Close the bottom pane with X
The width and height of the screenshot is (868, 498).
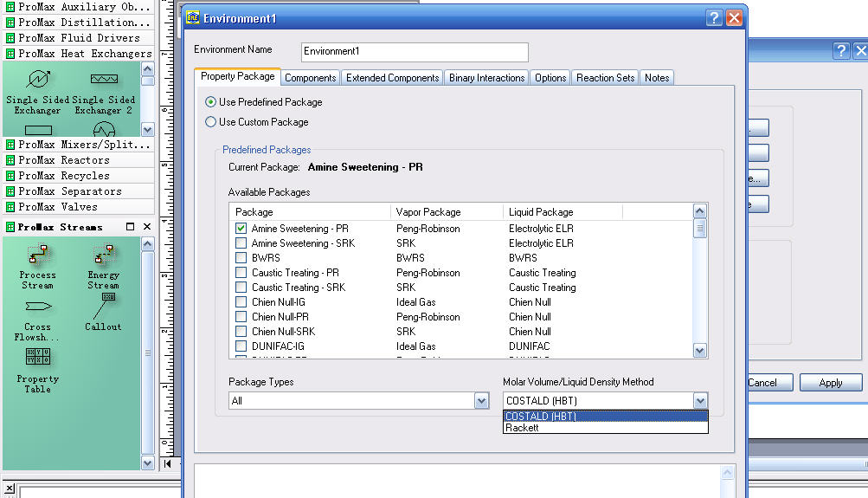tap(10, 488)
